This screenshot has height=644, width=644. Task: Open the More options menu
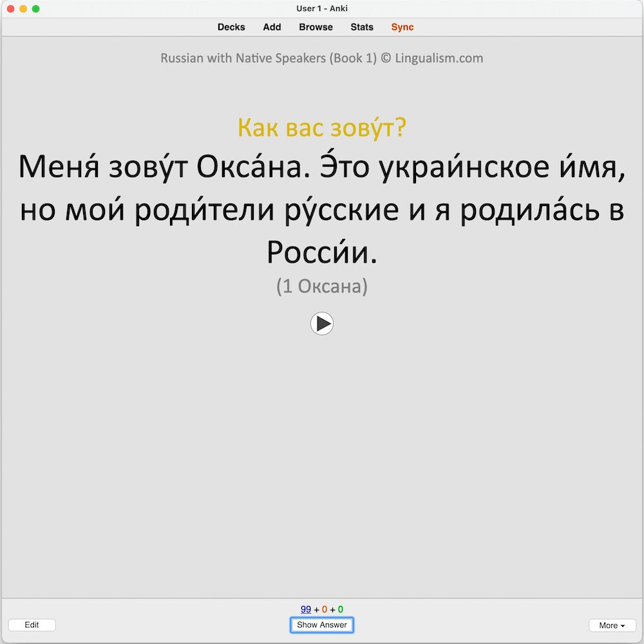pyautogui.click(x=612, y=625)
